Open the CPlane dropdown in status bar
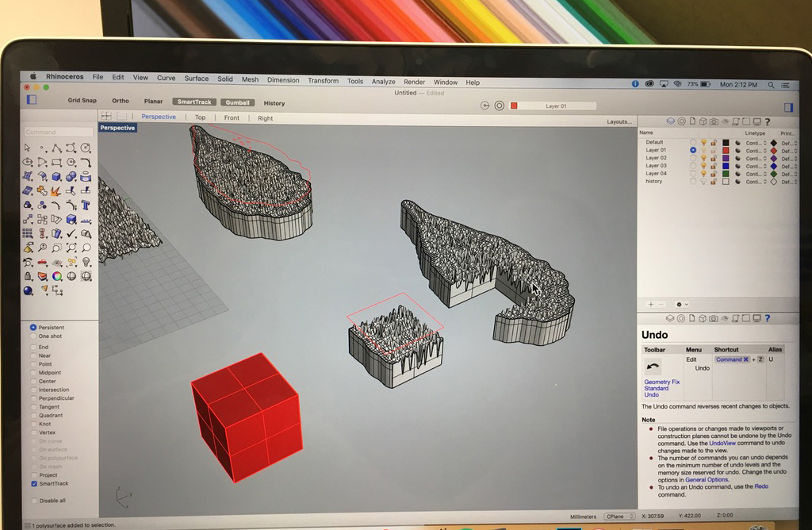This screenshot has width=812, height=530. 619,517
